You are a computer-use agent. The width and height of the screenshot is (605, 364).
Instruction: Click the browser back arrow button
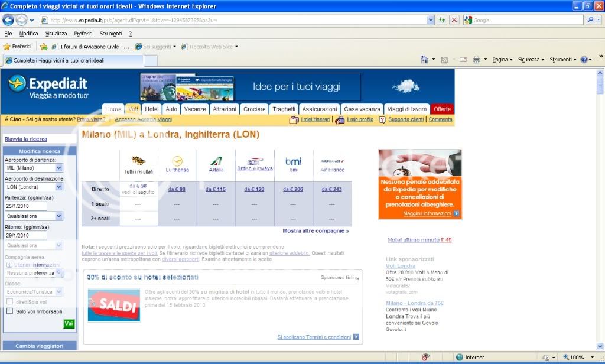click(8, 19)
